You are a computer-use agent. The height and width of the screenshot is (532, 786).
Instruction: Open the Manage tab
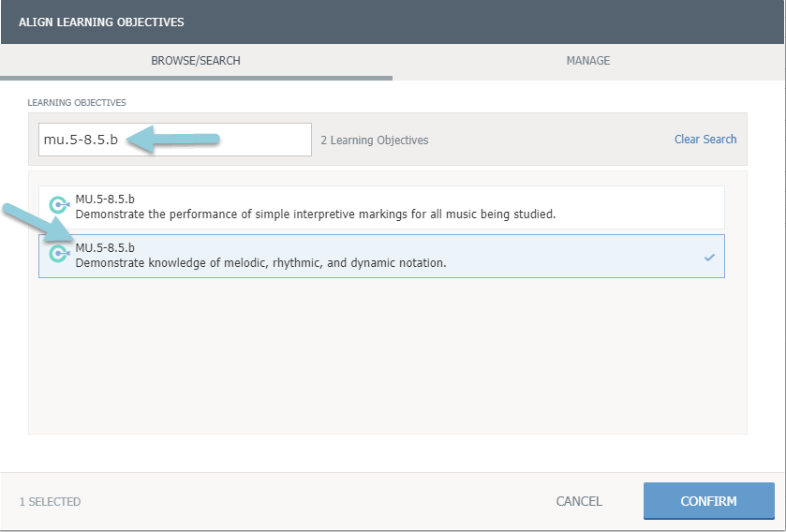(587, 61)
